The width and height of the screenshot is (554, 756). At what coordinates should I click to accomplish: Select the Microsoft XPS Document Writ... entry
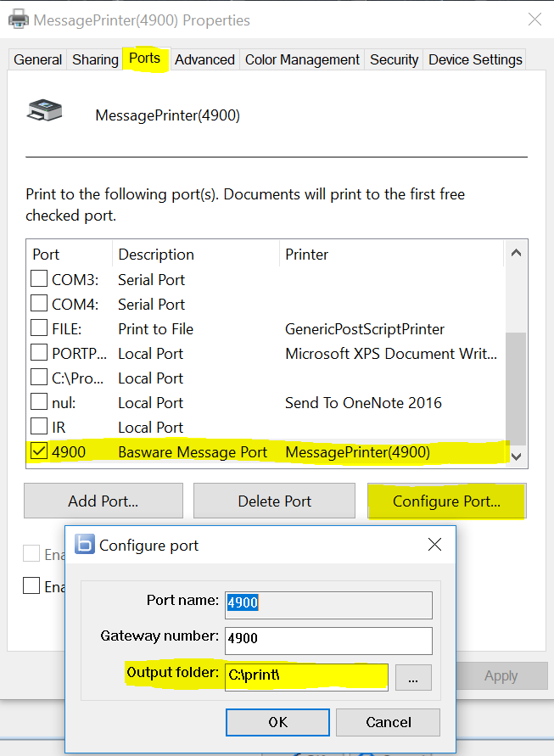pos(391,354)
